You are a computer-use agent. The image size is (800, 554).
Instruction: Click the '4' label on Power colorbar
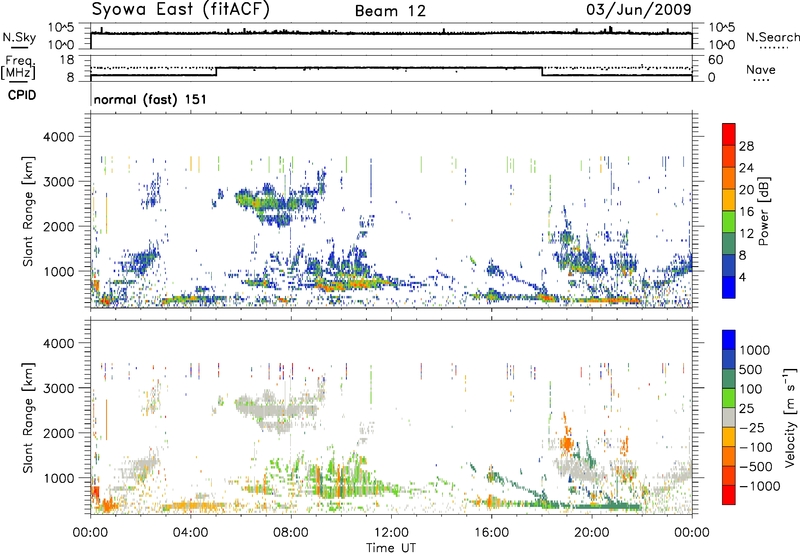click(743, 277)
